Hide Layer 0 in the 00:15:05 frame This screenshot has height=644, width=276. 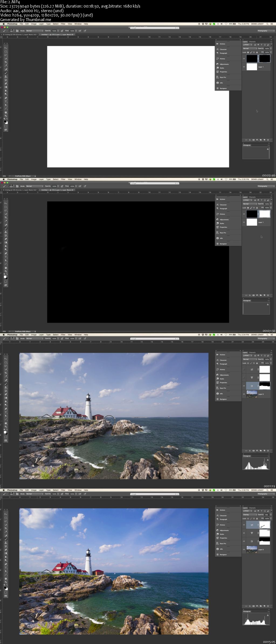244,549
